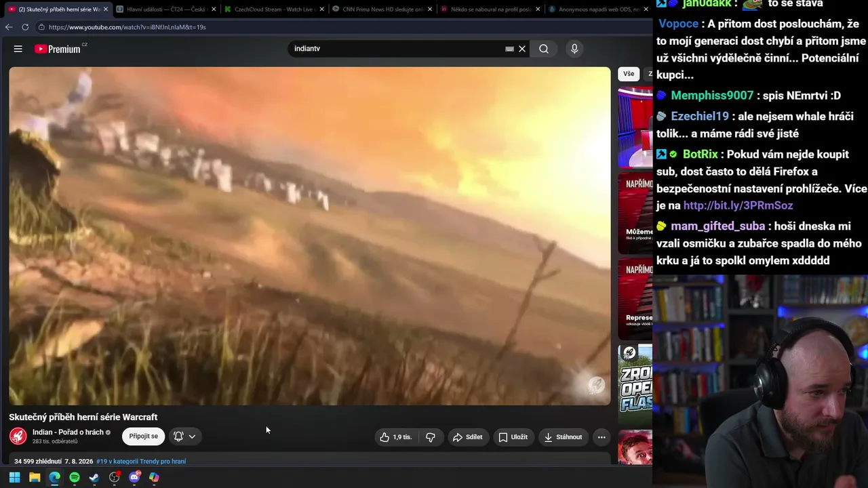868x488 pixels.
Task: Run the YouTube search with magnifier button
Action: [x=544, y=49]
